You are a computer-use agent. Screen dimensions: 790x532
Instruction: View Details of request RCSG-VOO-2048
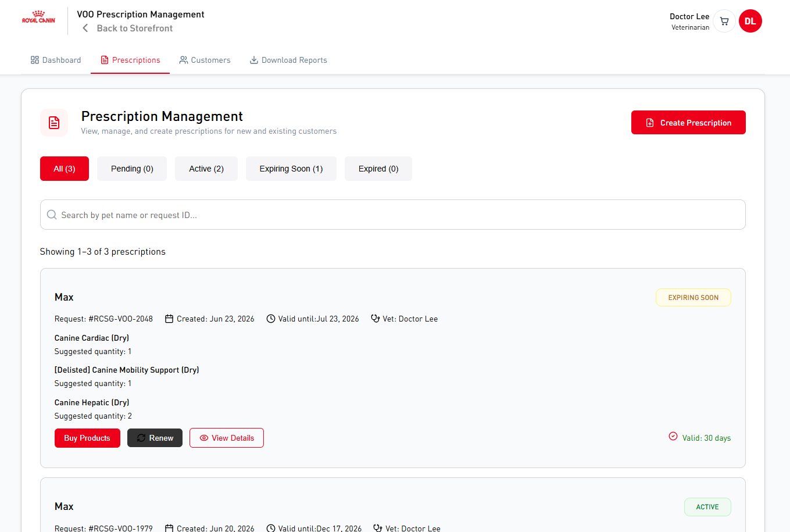[x=227, y=438]
